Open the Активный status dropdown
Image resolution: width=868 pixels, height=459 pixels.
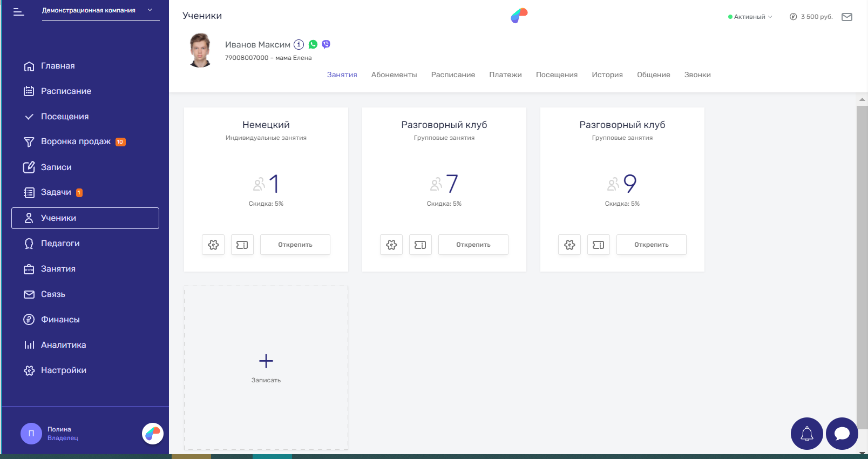coord(750,17)
